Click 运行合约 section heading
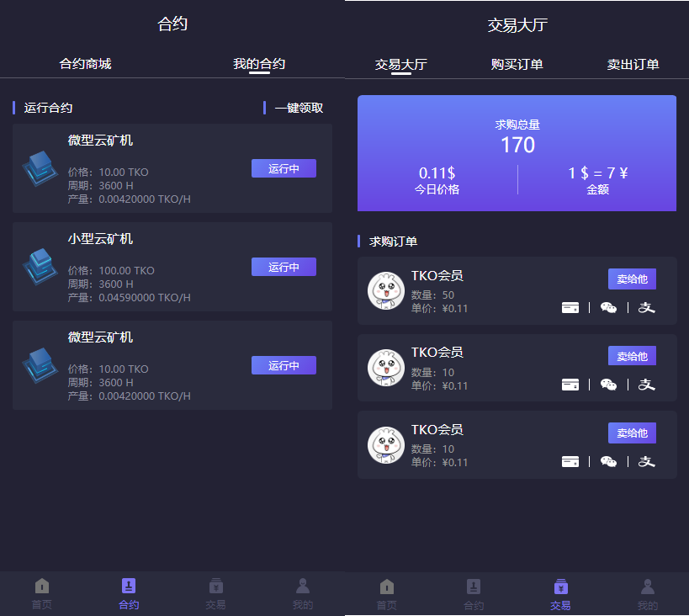689x616 pixels. pos(48,108)
